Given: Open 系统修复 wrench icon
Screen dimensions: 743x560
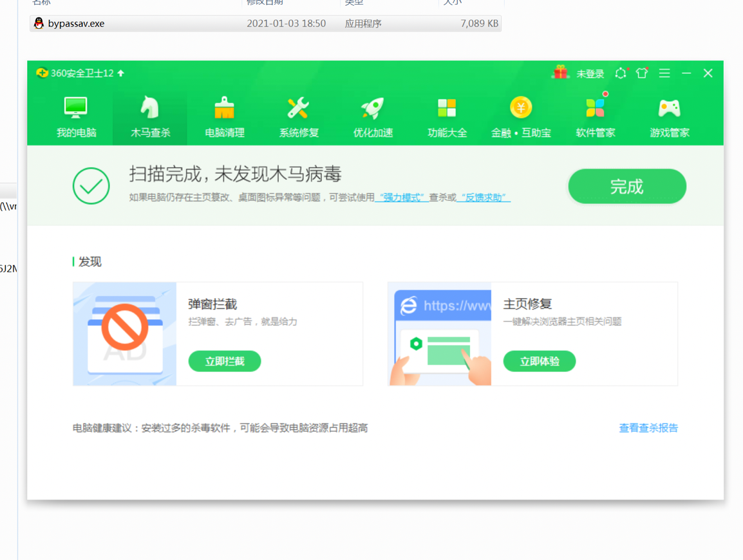Looking at the screenshot, I should tap(298, 108).
